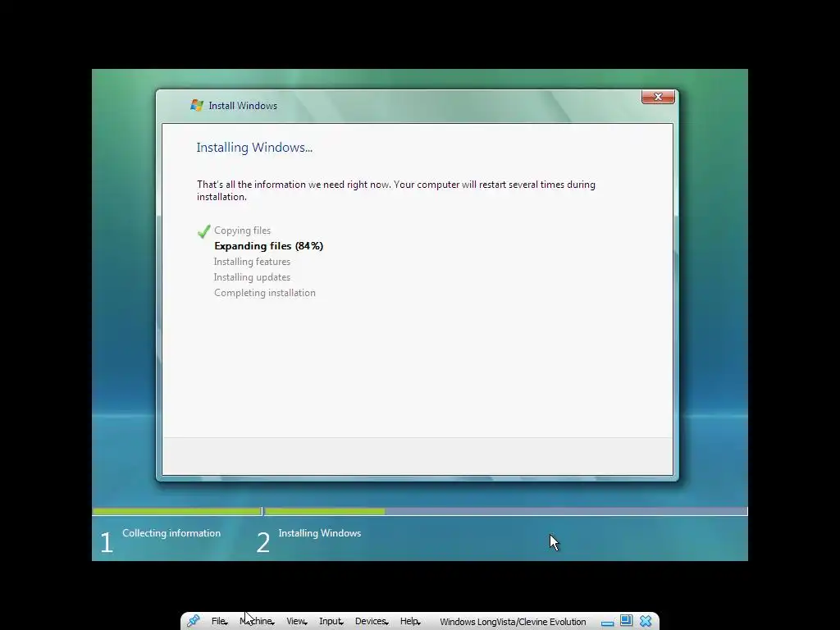Minimize the VM window via mini toolbar
The height and width of the screenshot is (630, 840).
click(x=607, y=623)
